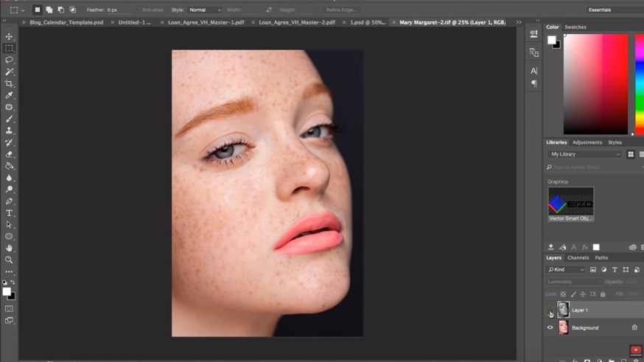Open the Kind layer filter dropdown
Image resolution: width=644 pixels, height=362 pixels.
tap(566, 270)
